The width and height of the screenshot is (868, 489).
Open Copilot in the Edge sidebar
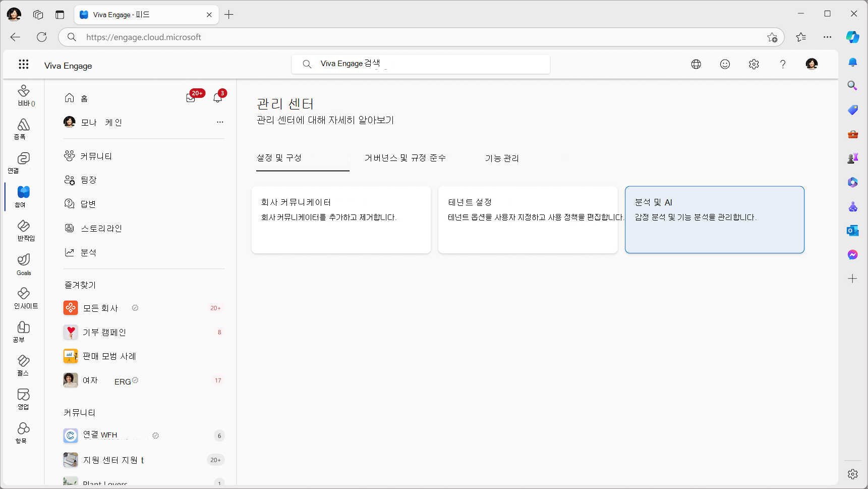852,37
